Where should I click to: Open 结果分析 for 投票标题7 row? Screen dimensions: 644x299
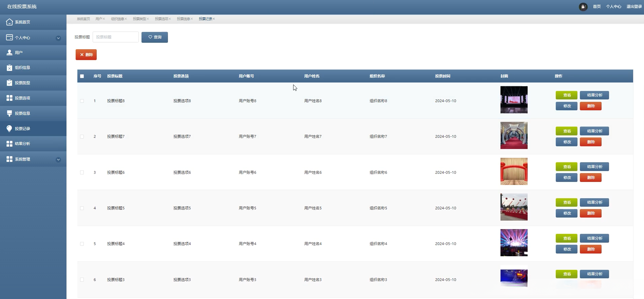tap(594, 131)
